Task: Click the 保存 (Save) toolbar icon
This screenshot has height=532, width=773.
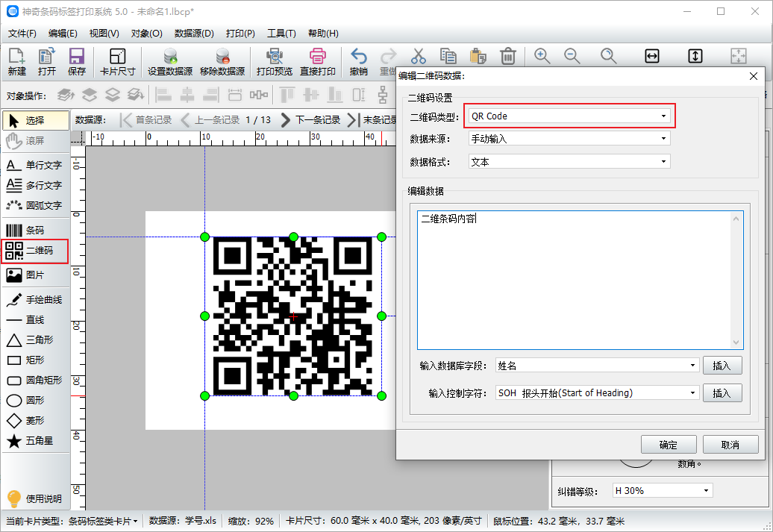Action: 76,62
